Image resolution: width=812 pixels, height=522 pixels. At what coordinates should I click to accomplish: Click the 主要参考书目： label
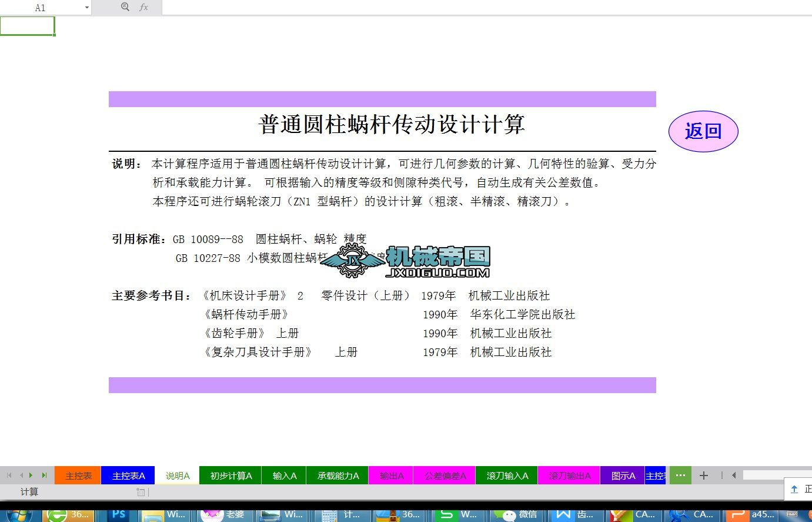tap(152, 295)
